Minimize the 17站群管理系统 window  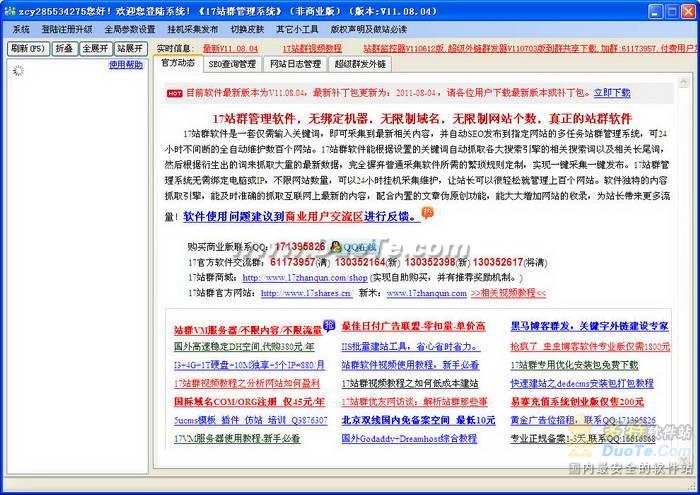pos(655,11)
